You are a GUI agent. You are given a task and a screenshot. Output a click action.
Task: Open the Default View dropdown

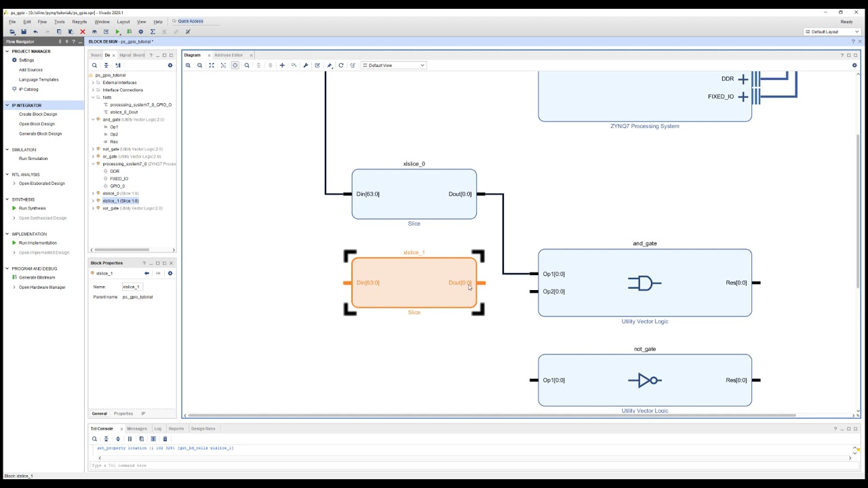pos(394,65)
